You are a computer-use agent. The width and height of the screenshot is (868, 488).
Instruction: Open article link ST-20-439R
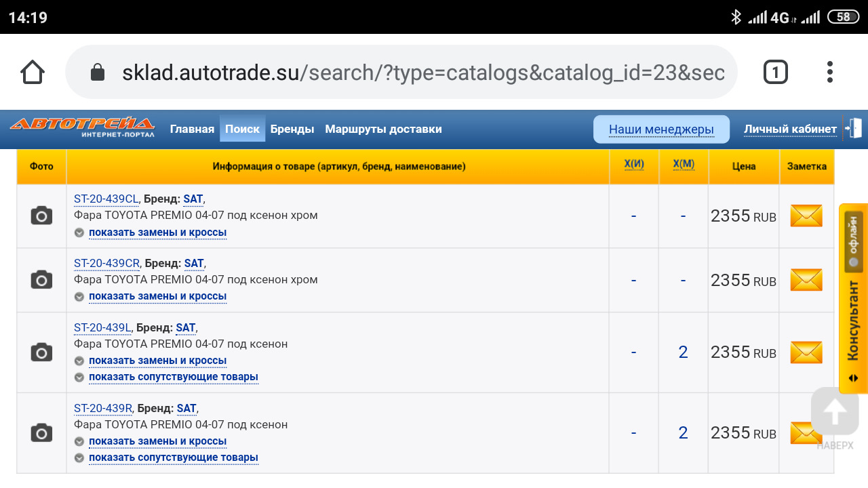(x=103, y=408)
